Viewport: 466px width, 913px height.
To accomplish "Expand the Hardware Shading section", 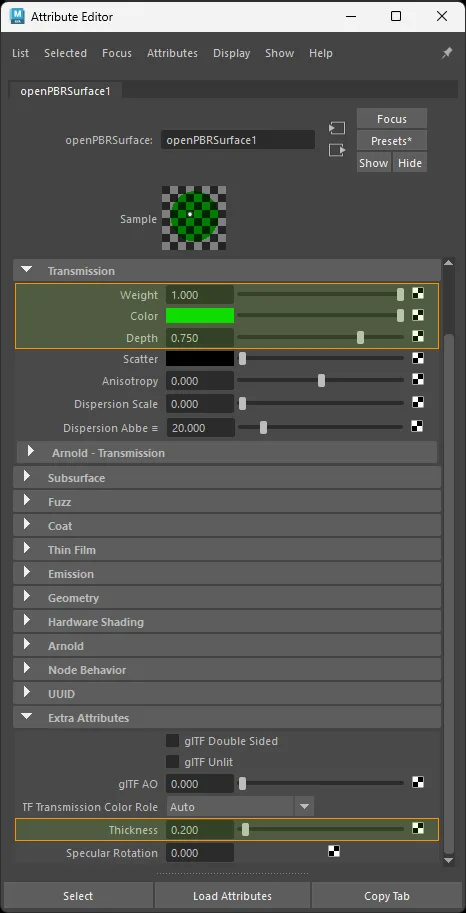I will [x=27, y=620].
